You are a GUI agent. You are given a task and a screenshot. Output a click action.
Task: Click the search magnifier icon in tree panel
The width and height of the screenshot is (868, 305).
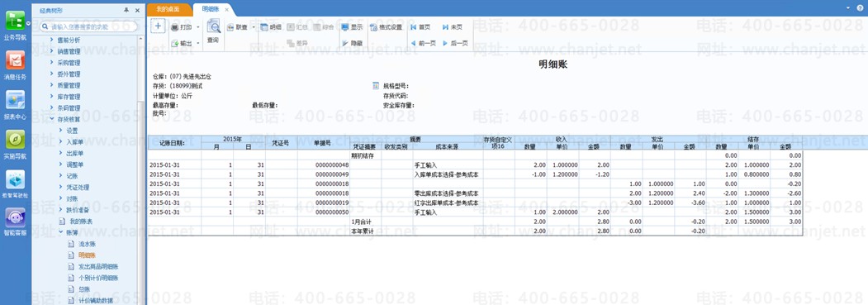[x=44, y=26]
